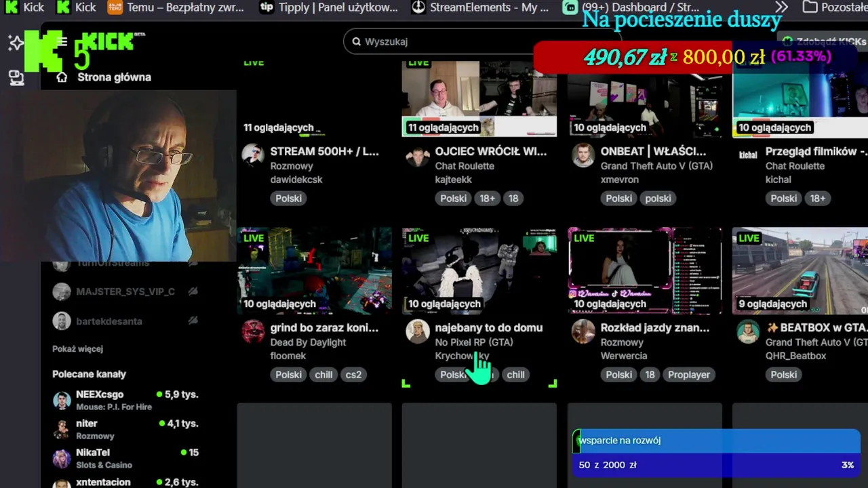This screenshot has height=488, width=868.
Task: Open floomek streamer avatar
Action: (253, 331)
